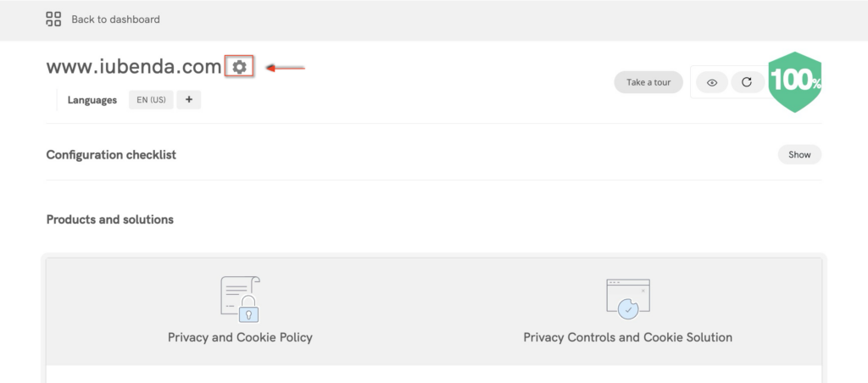Screen dimensions: 868x383
Task: Open the Privacy and Cookie Policy label
Action: pos(240,337)
